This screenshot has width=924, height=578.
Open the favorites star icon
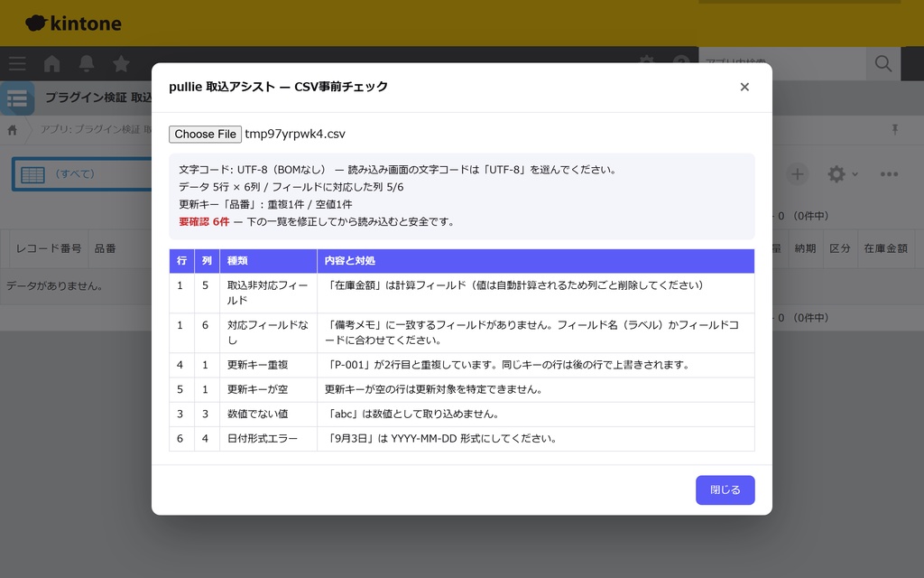tap(122, 63)
